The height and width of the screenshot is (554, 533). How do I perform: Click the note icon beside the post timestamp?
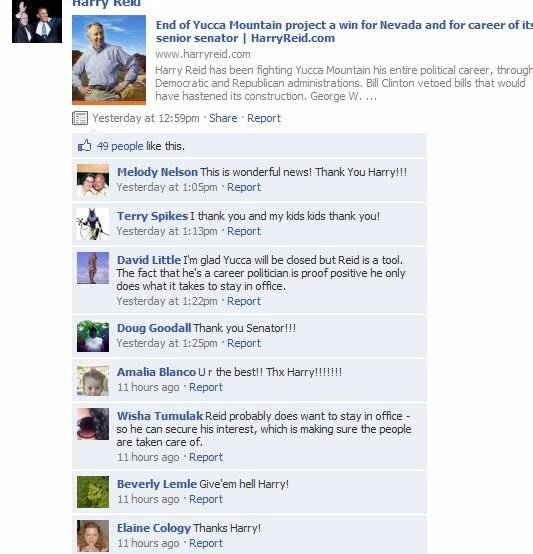tap(80, 118)
